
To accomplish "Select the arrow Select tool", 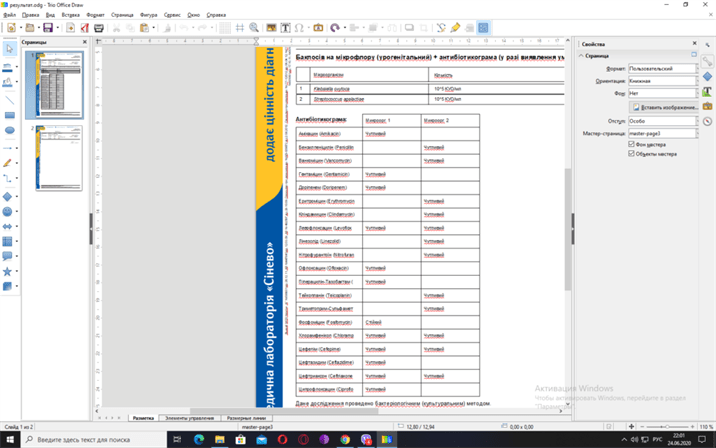I will (x=9, y=49).
